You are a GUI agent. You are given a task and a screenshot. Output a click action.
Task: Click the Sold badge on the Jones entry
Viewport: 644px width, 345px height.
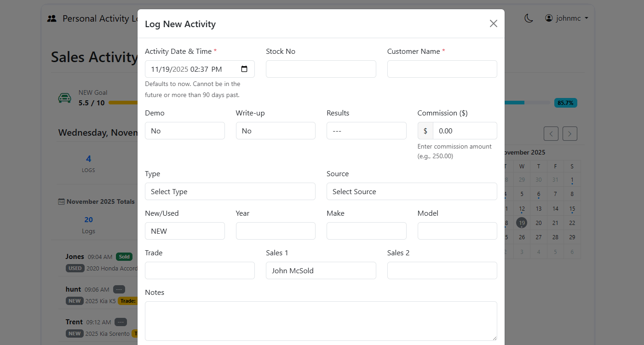pos(124,257)
